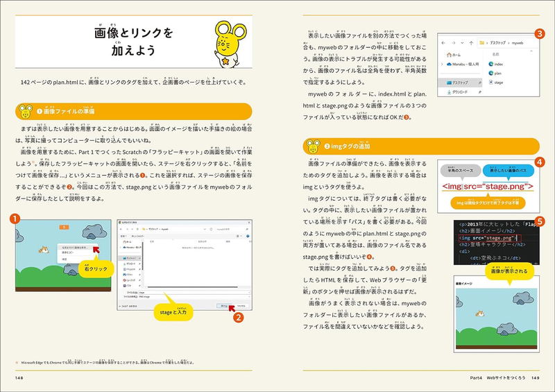The image size is (555, 392).
Task: Click the blue help icon in the save dialog
Action: [248, 236]
